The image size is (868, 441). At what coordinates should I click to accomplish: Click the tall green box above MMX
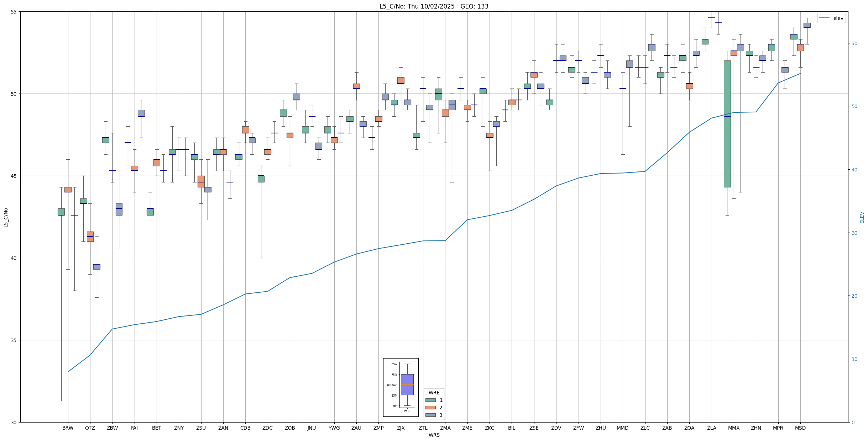coord(727,142)
